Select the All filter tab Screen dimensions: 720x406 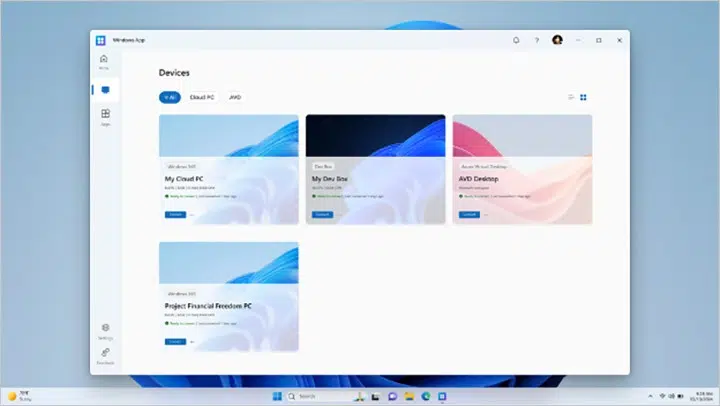[x=170, y=97]
